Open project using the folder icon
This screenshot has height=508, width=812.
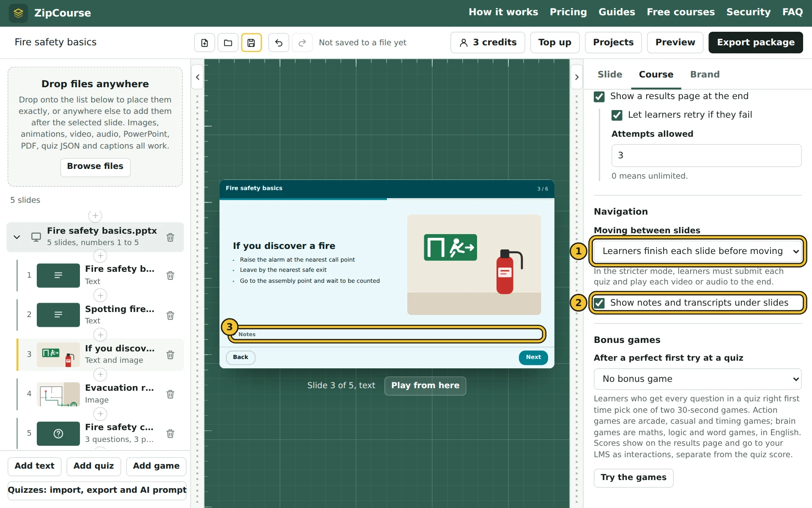coord(228,43)
